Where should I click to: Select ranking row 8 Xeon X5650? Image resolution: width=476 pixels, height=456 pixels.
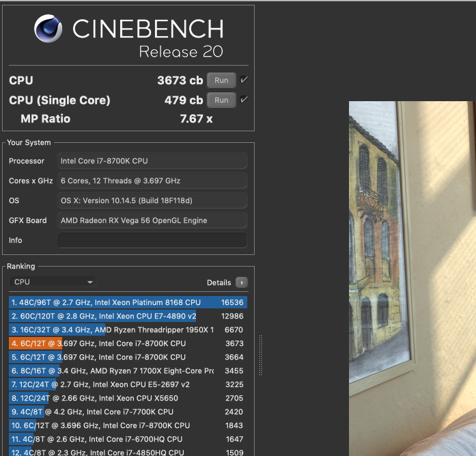point(128,398)
